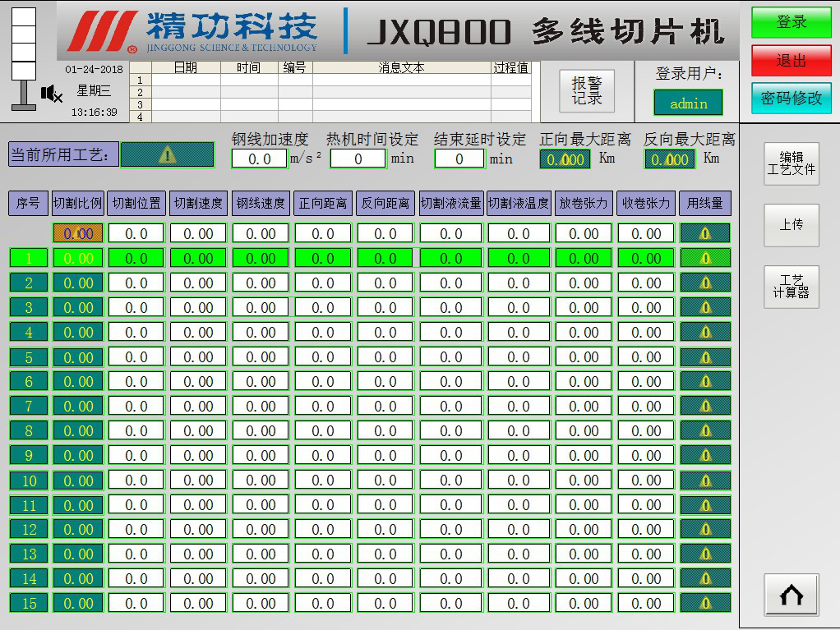Image resolution: width=840 pixels, height=630 pixels.
Task: Edit 切割位置 value in row 2
Action: tap(136, 283)
